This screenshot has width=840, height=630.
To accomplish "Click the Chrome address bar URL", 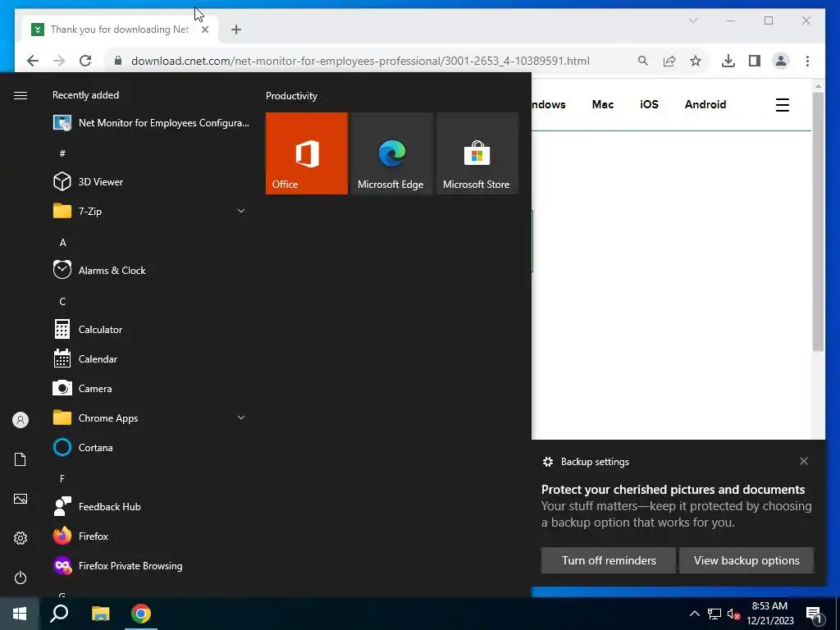I will tap(360, 61).
